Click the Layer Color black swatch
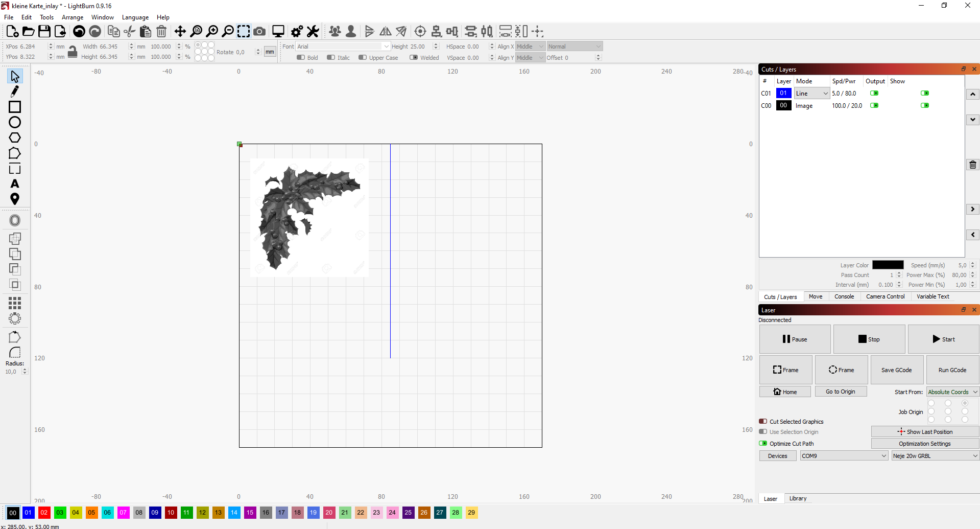 (888, 265)
